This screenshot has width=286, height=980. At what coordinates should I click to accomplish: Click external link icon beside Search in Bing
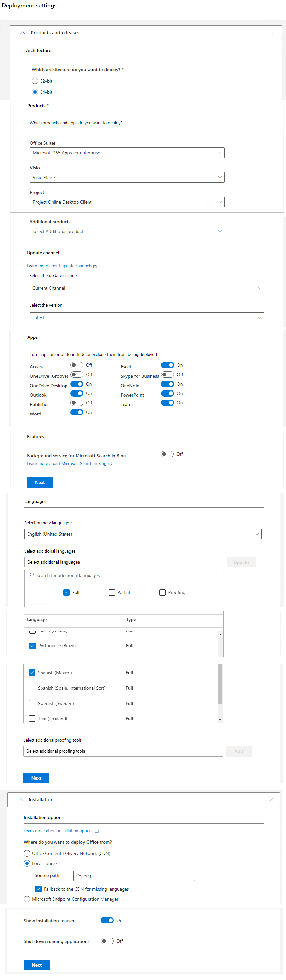110,464
